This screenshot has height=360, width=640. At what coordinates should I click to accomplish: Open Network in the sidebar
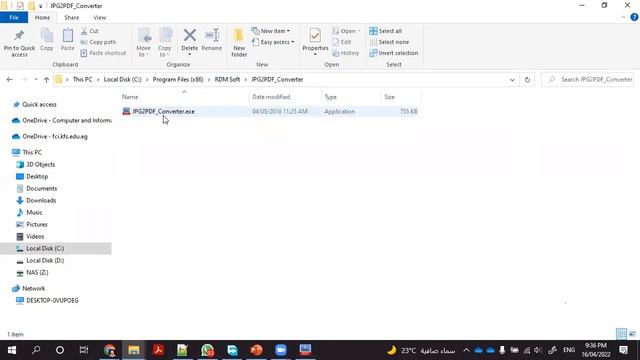(x=33, y=288)
